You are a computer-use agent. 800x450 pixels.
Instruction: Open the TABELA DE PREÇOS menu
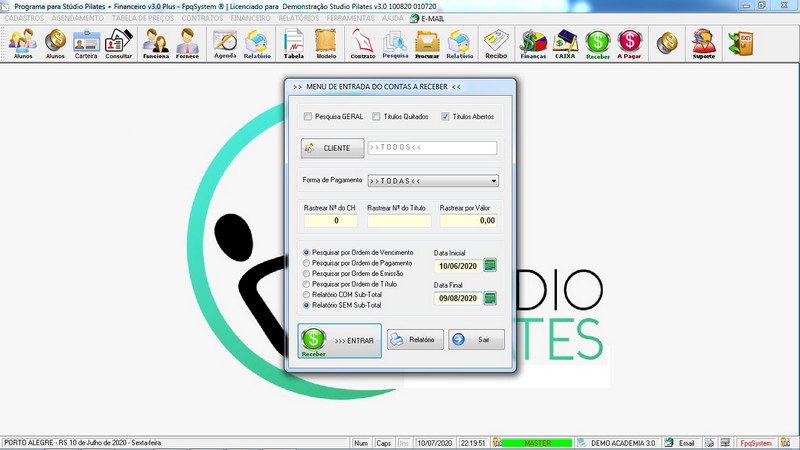click(x=143, y=18)
